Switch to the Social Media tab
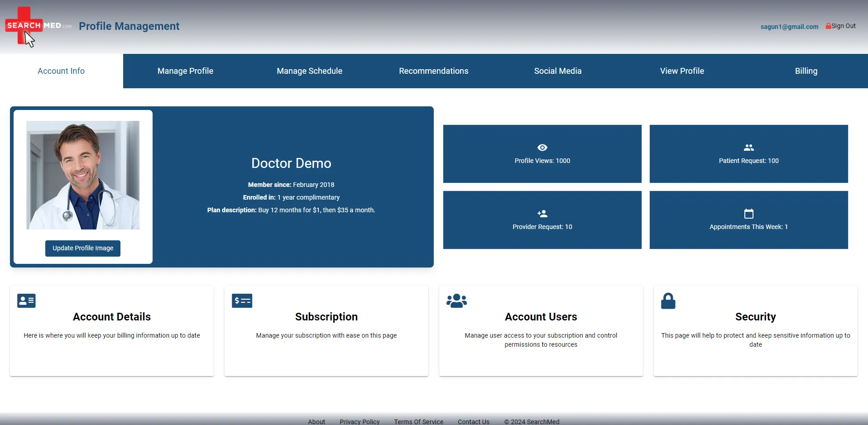The height and width of the screenshot is (425, 868). 558,71
